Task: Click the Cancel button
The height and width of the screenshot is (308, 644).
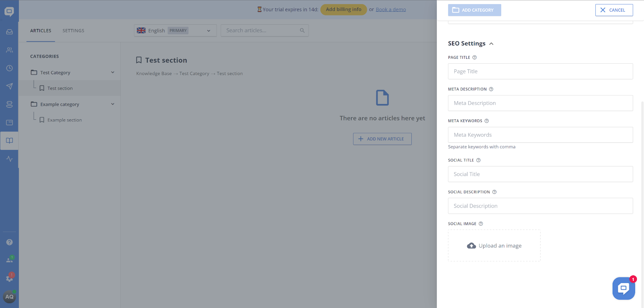Action: point(614,10)
